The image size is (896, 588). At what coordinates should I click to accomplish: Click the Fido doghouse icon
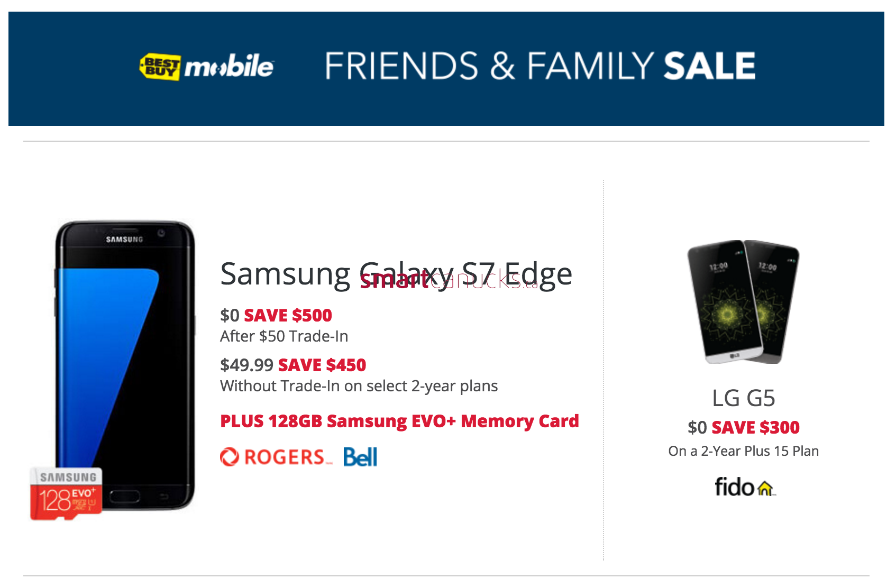765,489
